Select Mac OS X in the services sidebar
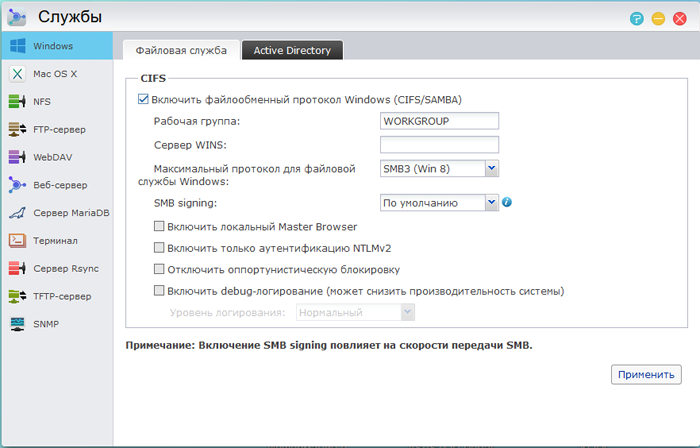The width and height of the screenshot is (700, 448). click(57, 74)
